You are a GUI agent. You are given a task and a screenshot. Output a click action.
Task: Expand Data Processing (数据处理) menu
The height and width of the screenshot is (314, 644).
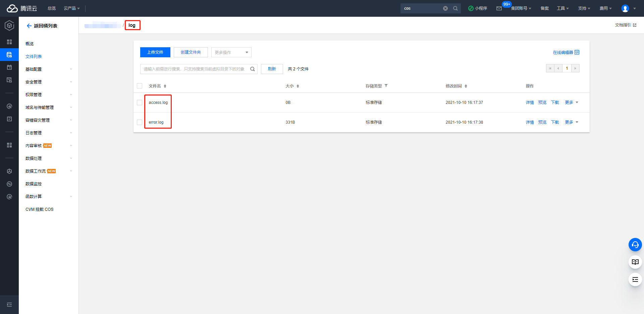49,159
